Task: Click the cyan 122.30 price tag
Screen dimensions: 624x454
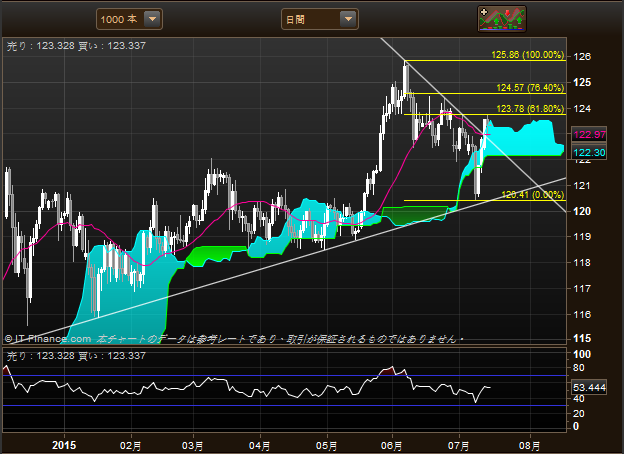Action: click(589, 152)
